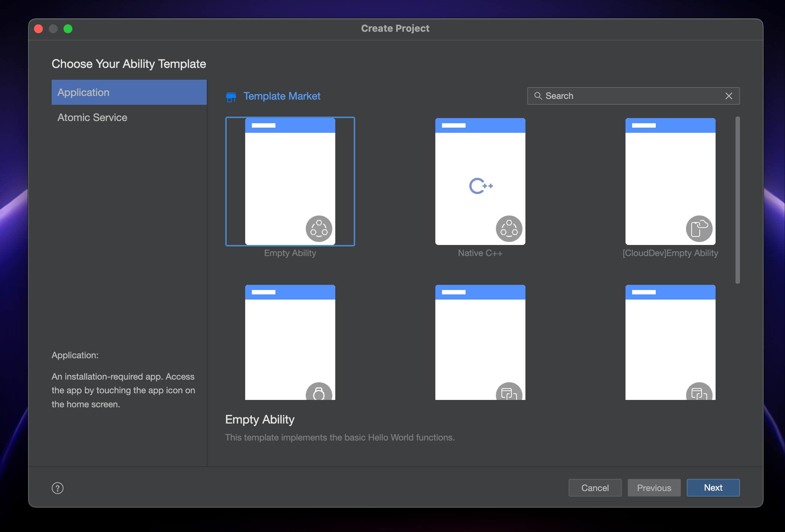The width and height of the screenshot is (785, 532).
Task: Open help with the question mark icon
Action: 58,488
